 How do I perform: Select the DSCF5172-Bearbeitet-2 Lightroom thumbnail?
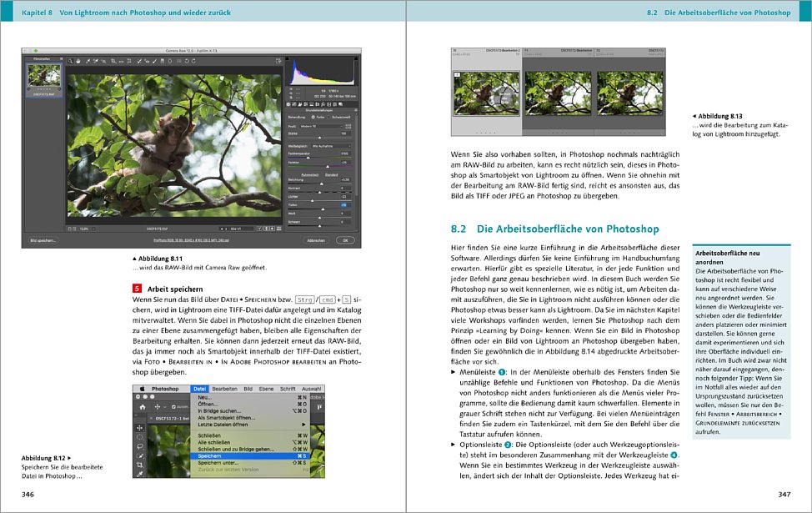[486, 93]
